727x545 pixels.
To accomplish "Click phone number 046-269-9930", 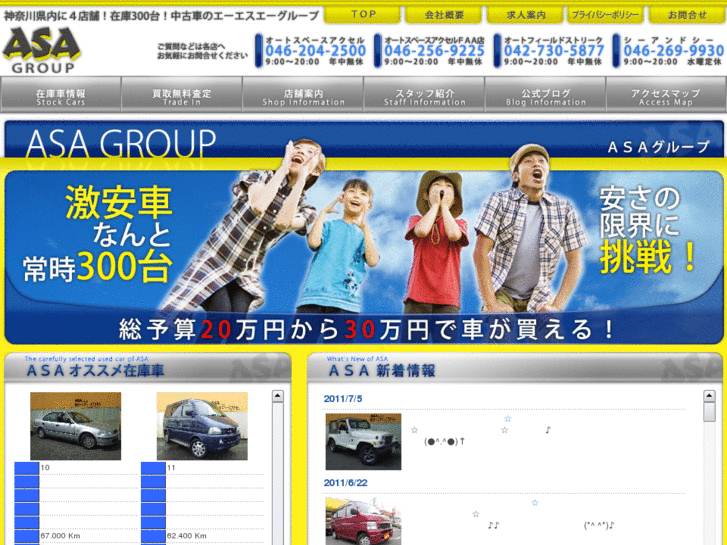I will [674, 51].
